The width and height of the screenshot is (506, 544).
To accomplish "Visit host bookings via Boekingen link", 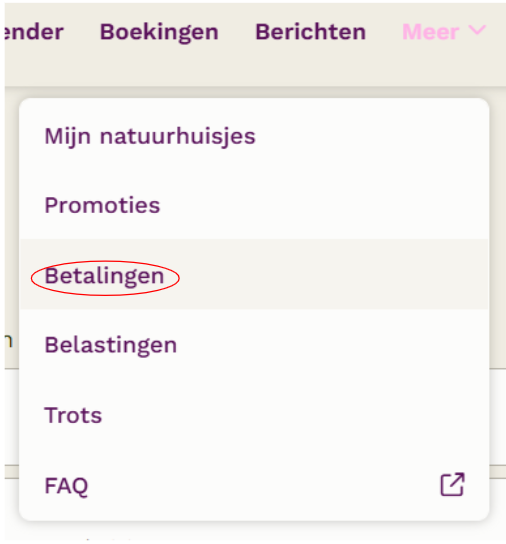I will click(159, 32).
